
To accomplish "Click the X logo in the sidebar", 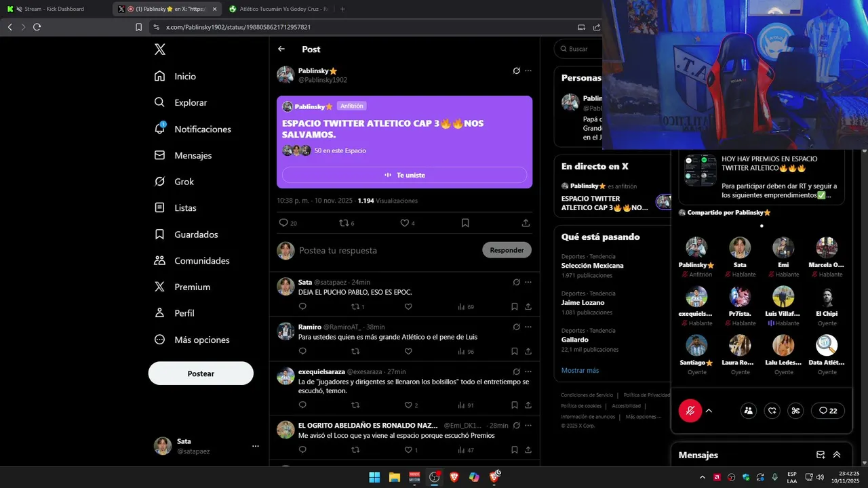I will [159, 49].
